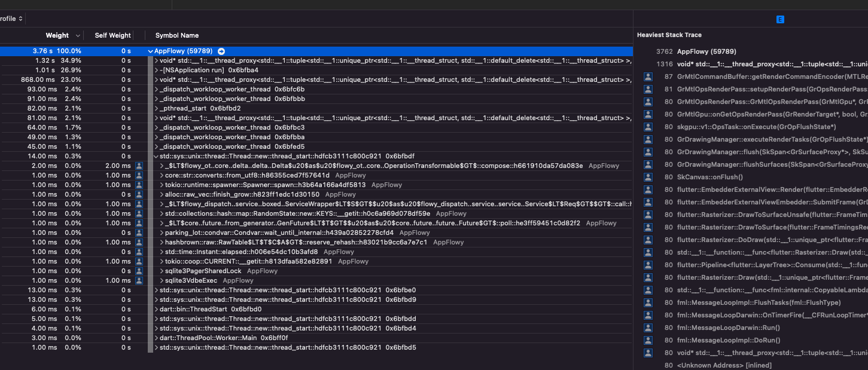
Task: Click user icon beside MessageLoopImpl::DoRun() frame
Action: coord(648,340)
